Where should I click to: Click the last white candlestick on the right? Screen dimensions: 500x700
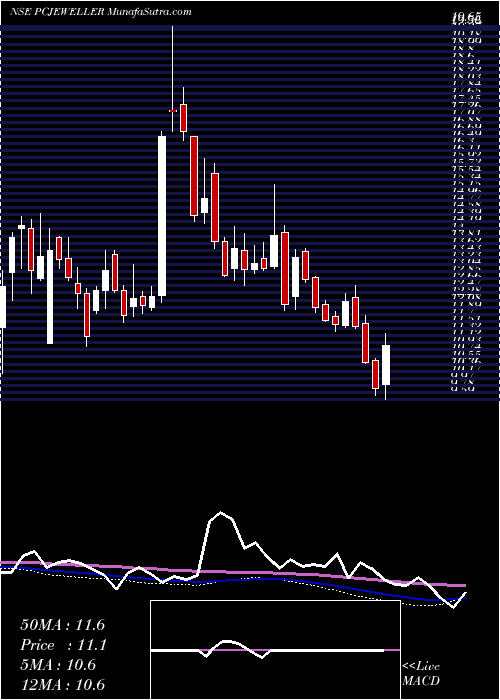pyautogui.click(x=386, y=365)
